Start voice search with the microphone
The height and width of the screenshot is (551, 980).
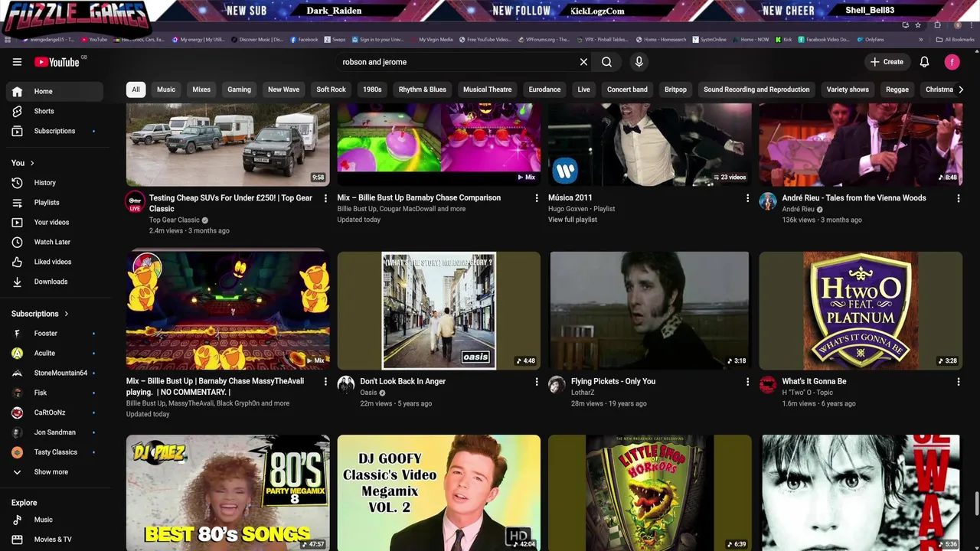[x=639, y=62]
